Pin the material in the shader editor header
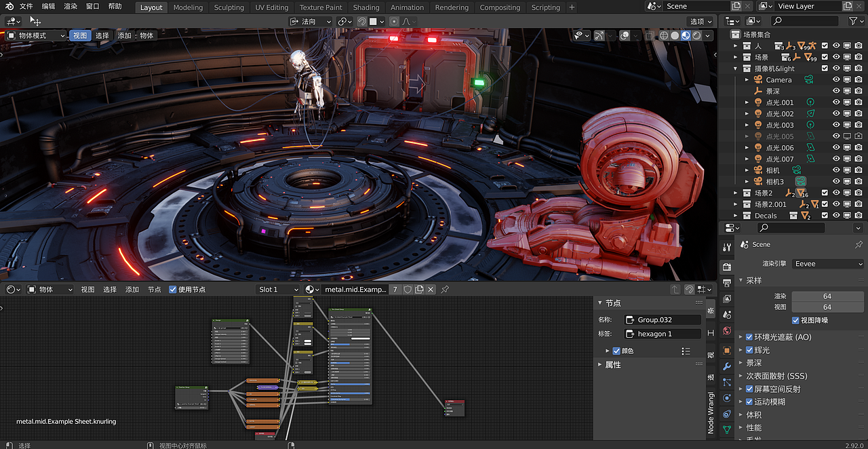This screenshot has height=449, width=868. (445, 289)
